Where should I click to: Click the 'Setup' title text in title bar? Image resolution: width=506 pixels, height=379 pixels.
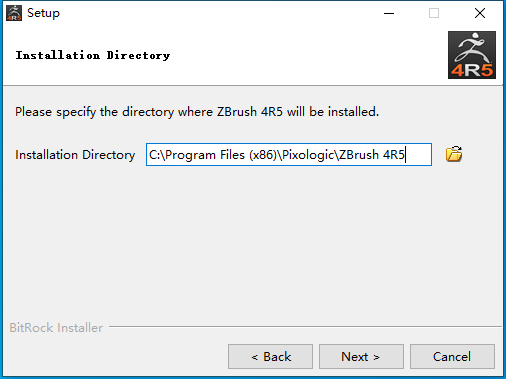click(43, 13)
